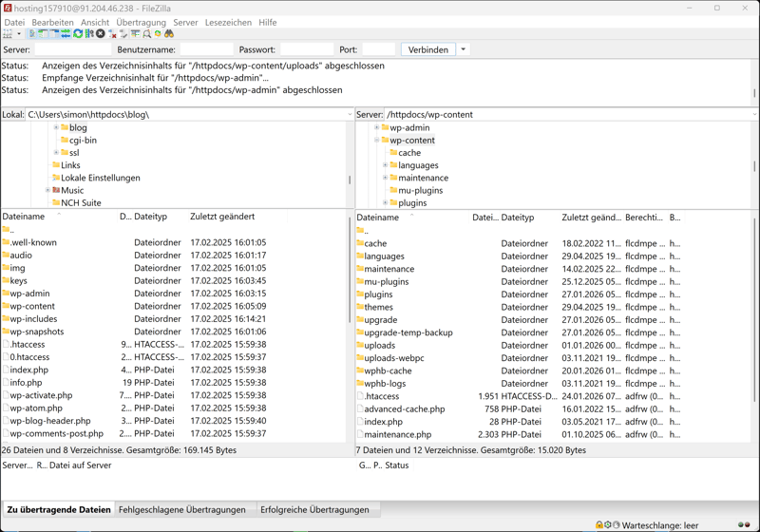Toggle the local directory tree view
760x532 pixels.
coord(44,33)
